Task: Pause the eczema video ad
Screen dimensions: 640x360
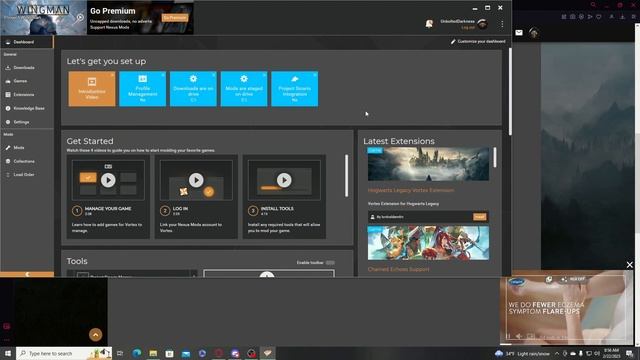Action: (508, 336)
